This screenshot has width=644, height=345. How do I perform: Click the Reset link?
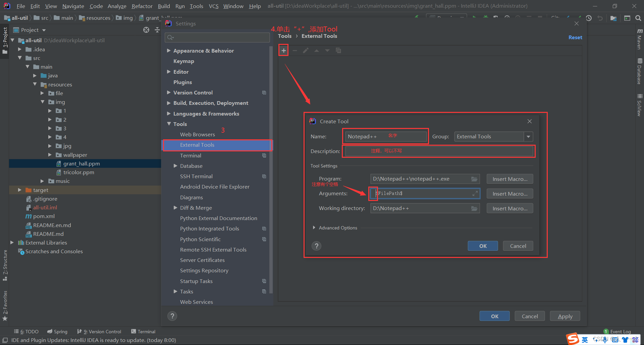click(575, 38)
